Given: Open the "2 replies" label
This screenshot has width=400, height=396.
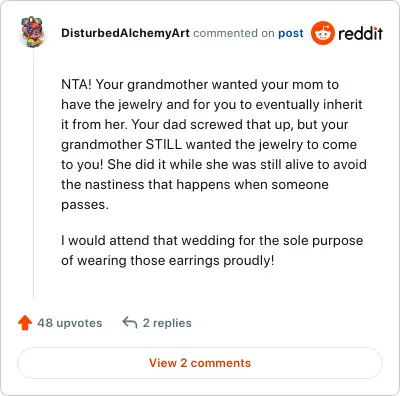Looking at the screenshot, I should [x=167, y=323].
